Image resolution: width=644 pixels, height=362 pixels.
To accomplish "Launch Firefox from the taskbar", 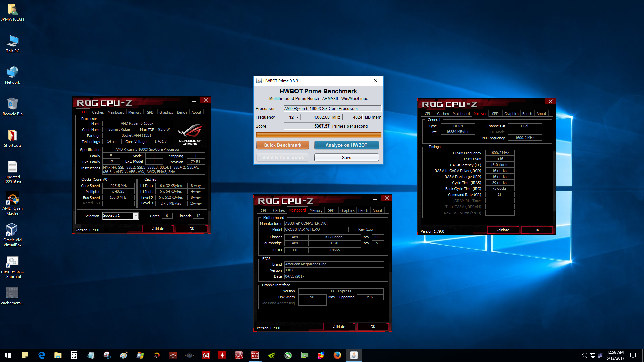I will [337, 355].
